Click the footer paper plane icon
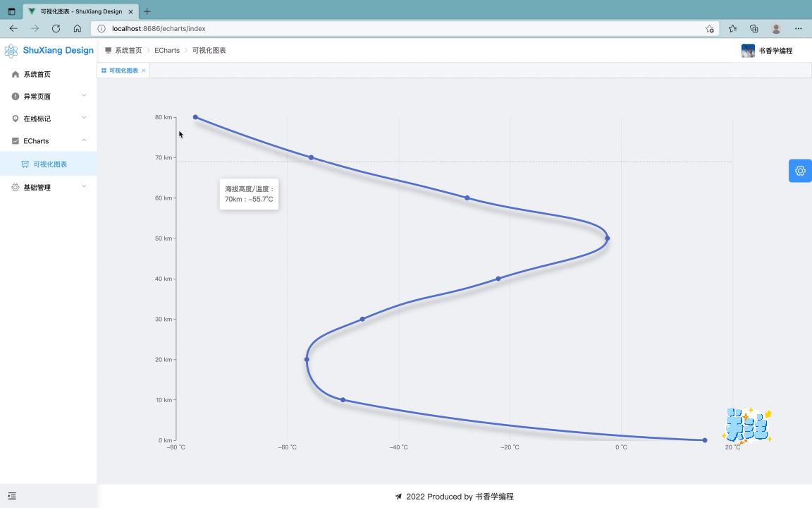The width and height of the screenshot is (812, 508). pos(398,497)
